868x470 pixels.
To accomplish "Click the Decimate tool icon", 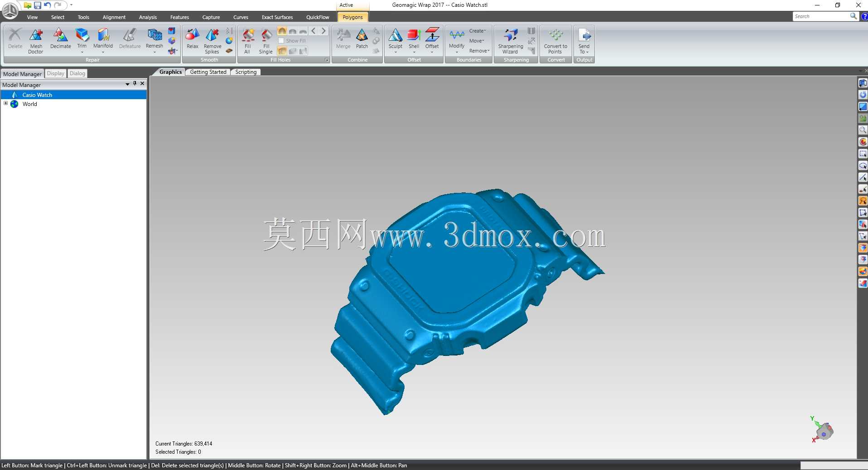I will 60,39.
